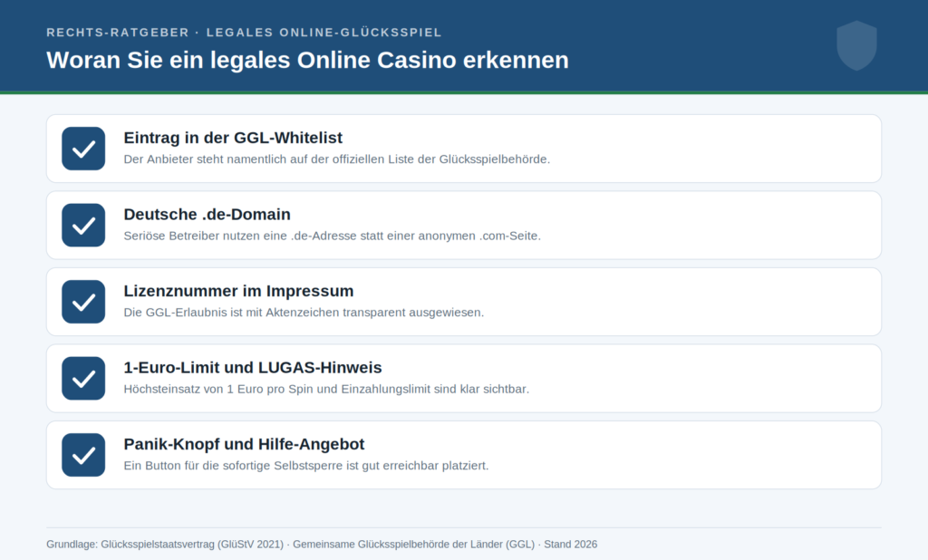
Task: Click the heading '1-Euro-Limit und LUGAS-Hinweis'
Action: tap(253, 368)
